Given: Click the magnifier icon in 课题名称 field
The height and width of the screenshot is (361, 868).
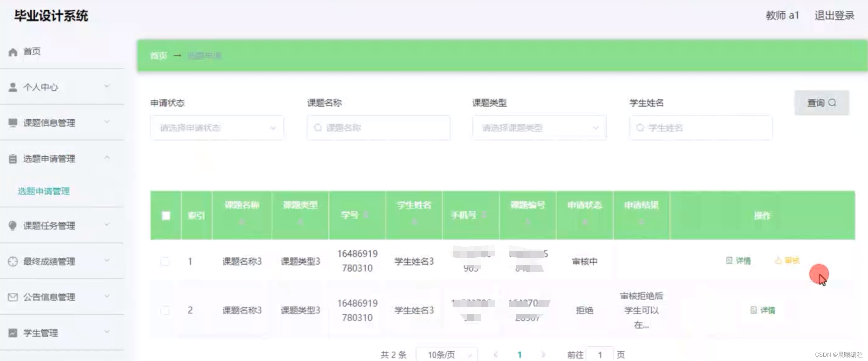Looking at the screenshot, I should tap(318, 128).
